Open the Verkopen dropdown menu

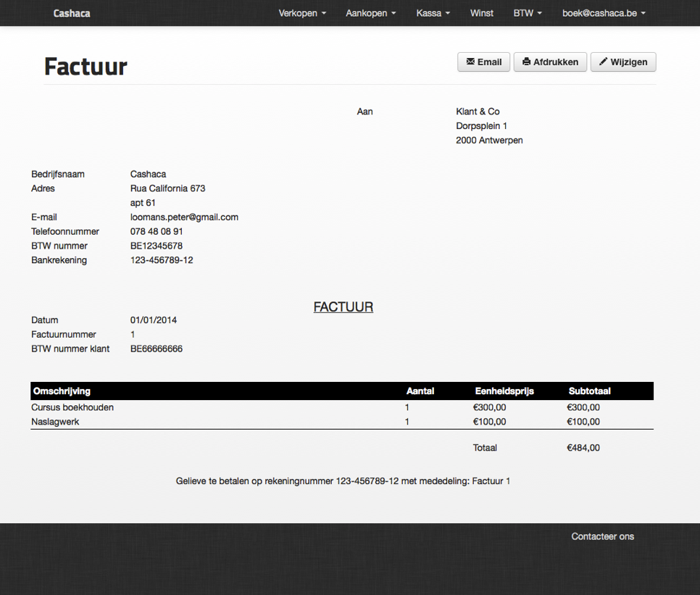pos(302,13)
